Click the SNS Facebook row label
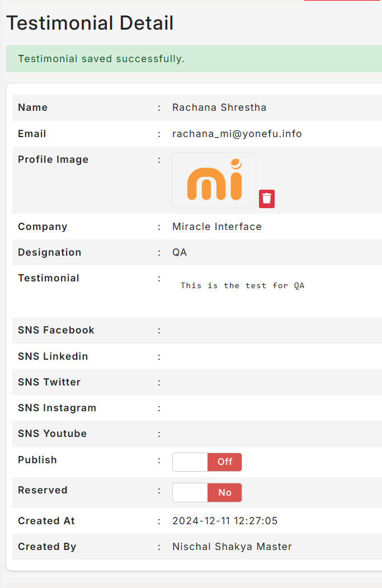Image resolution: width=382 pixels, height=588 pixels. tap(56, 330)
